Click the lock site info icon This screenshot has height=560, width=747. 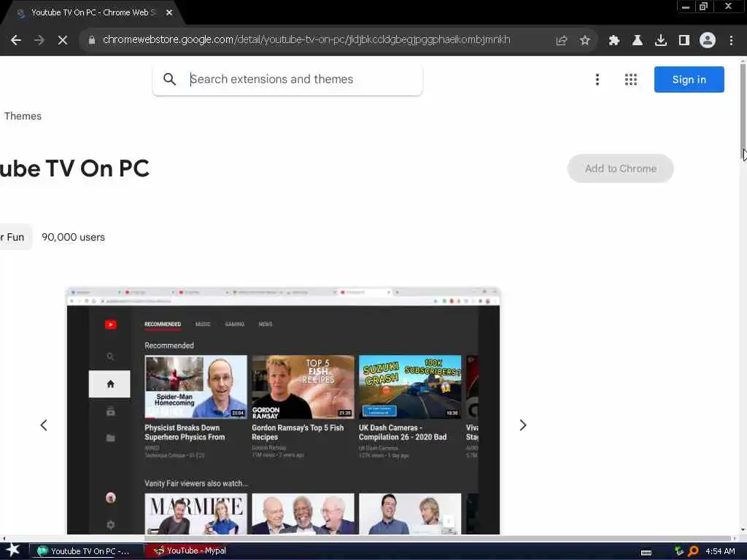pos(92,40)
